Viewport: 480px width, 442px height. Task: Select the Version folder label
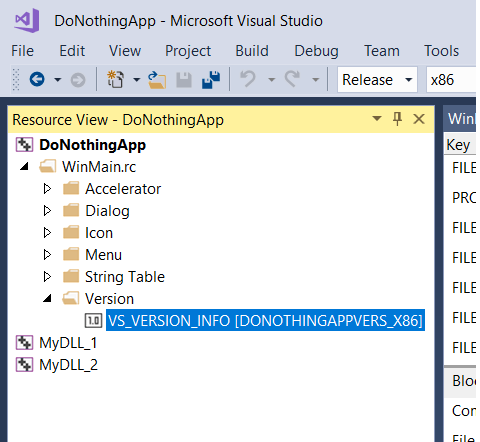point(109,299)
